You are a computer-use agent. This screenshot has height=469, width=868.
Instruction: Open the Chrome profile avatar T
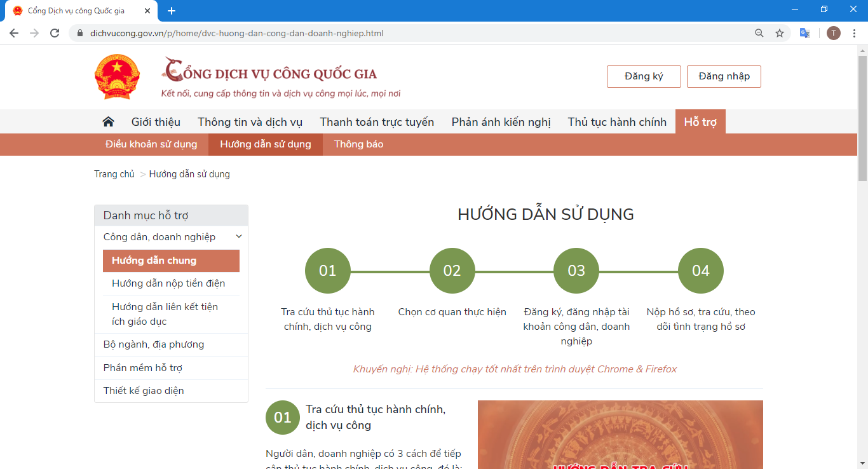point(834,33)
